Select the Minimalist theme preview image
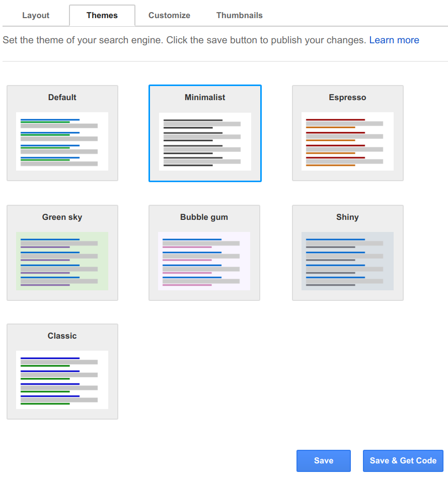Screen dimensions: 448x480 click(205, 141)
